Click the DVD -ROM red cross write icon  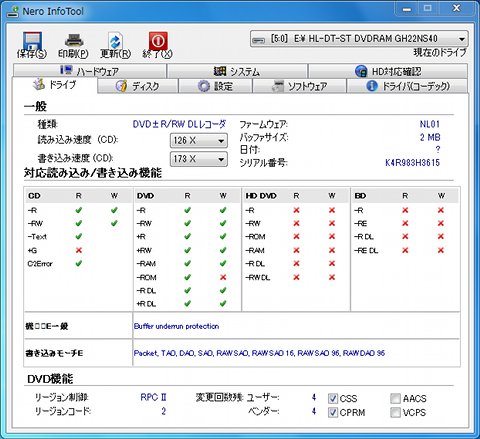223,277
